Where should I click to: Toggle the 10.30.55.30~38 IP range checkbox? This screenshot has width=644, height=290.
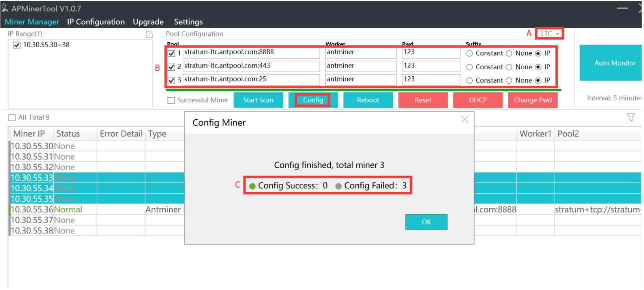pos(17,45)
